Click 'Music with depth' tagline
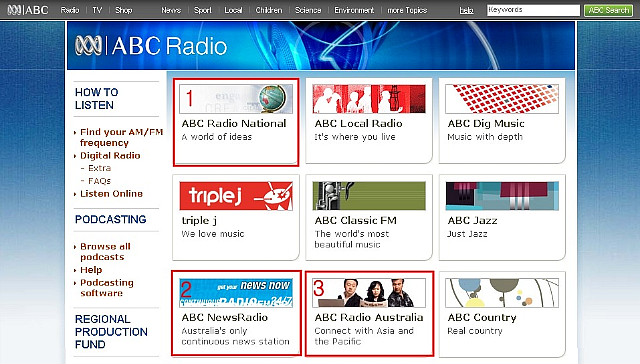The height and width of the screenshot is (364, 640). 485,137
